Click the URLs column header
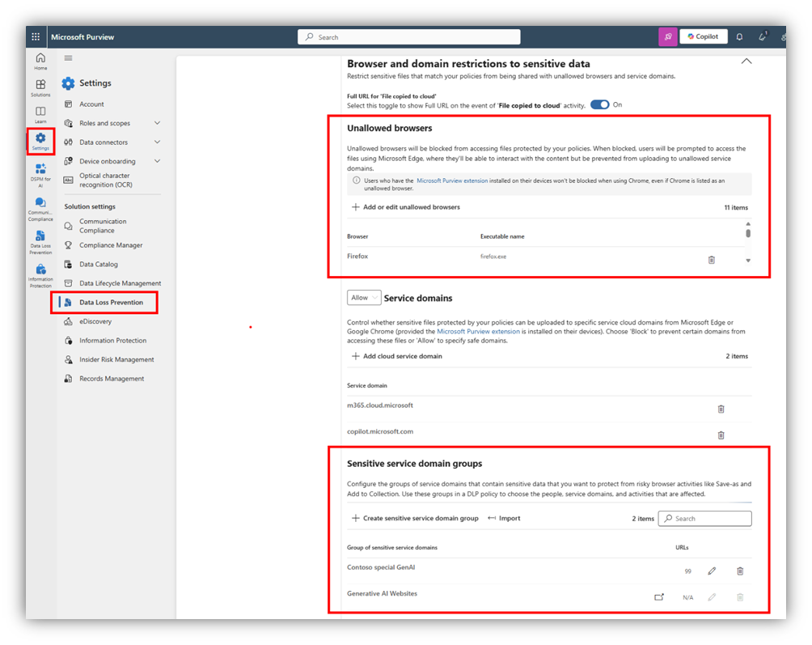 tap(682, 547)
